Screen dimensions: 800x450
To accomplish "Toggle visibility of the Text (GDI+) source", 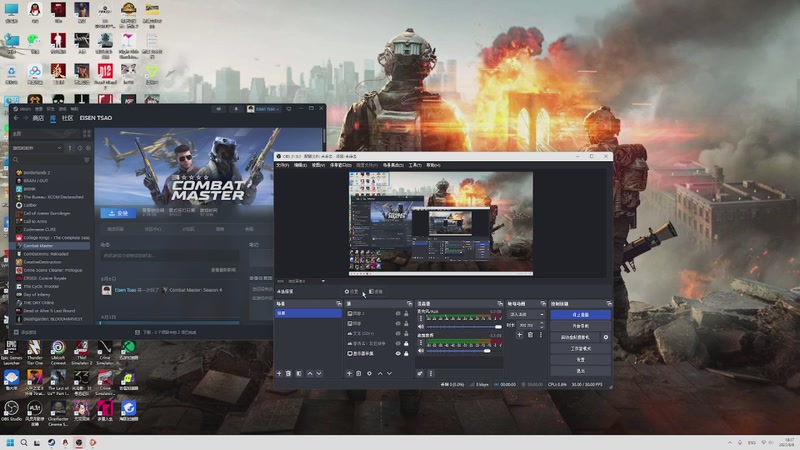I will tap(398, 333).
